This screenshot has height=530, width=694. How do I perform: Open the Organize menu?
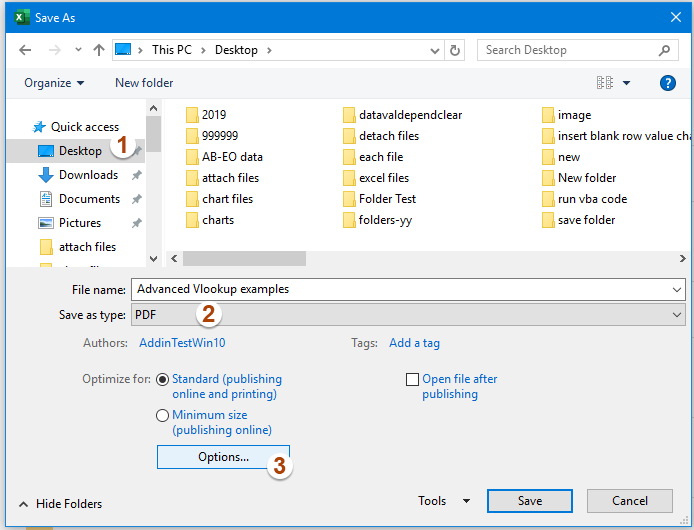point(54,83)
